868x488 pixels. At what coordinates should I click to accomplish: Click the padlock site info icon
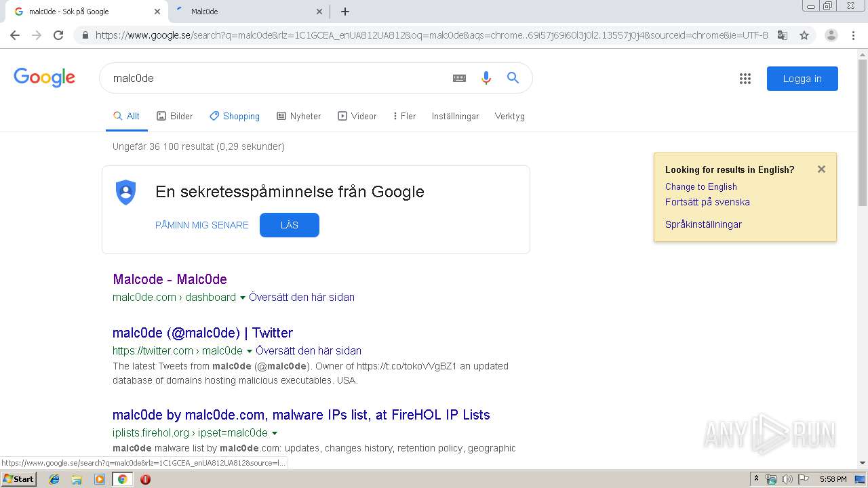(85, 35)
